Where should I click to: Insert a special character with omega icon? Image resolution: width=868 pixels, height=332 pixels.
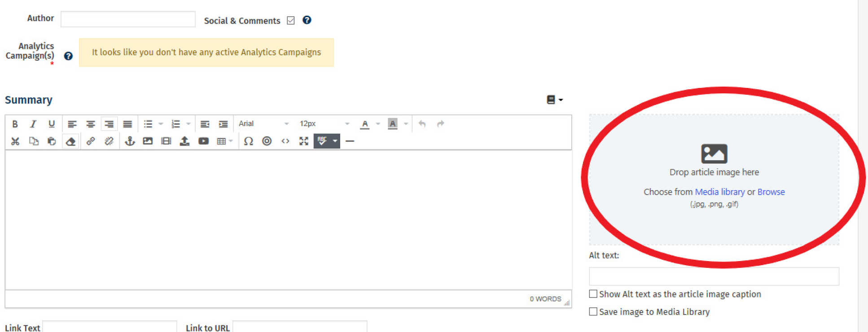(248, 141)
